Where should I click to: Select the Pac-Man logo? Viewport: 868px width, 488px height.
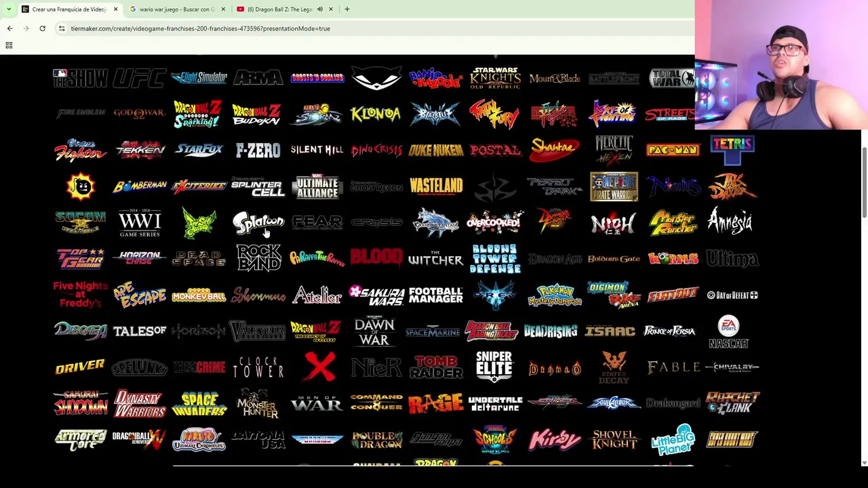(673, 150)
